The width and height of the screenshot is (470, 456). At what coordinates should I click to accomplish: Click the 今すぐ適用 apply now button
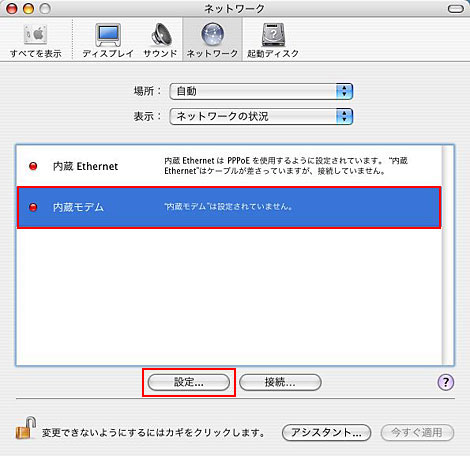click(417, 433)
